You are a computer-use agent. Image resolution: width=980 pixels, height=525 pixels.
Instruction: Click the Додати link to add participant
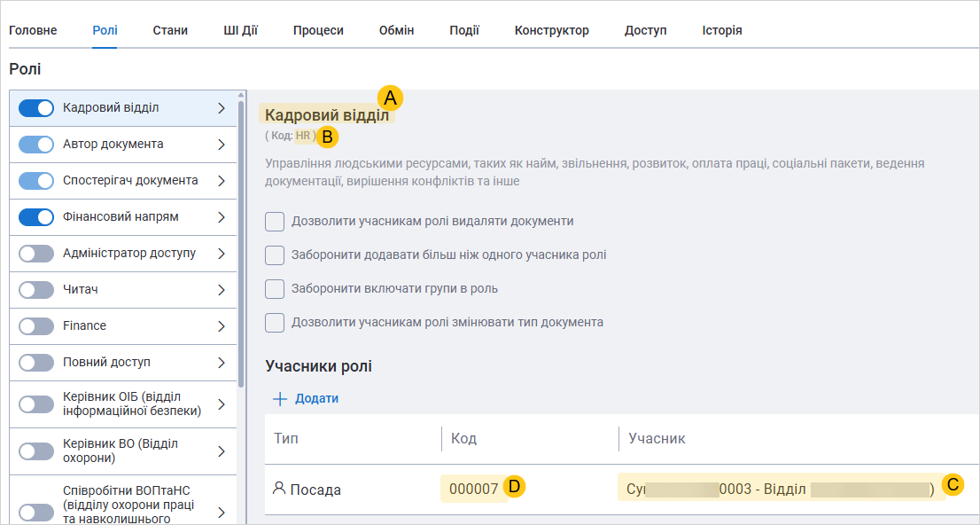pos(317,398)
